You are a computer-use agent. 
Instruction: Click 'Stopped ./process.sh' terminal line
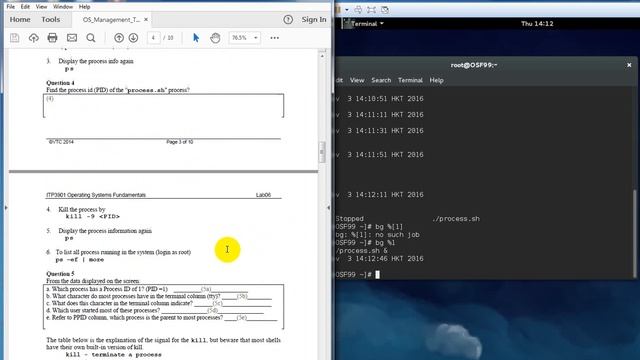(x=408, y=219)
